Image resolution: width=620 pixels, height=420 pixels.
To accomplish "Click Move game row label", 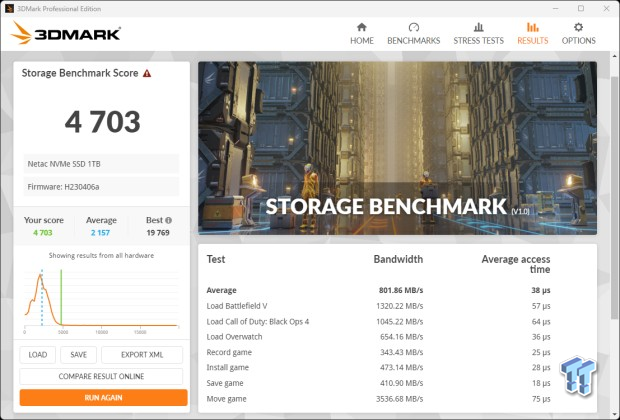I will pyautogui.click(x=226, y=399).
